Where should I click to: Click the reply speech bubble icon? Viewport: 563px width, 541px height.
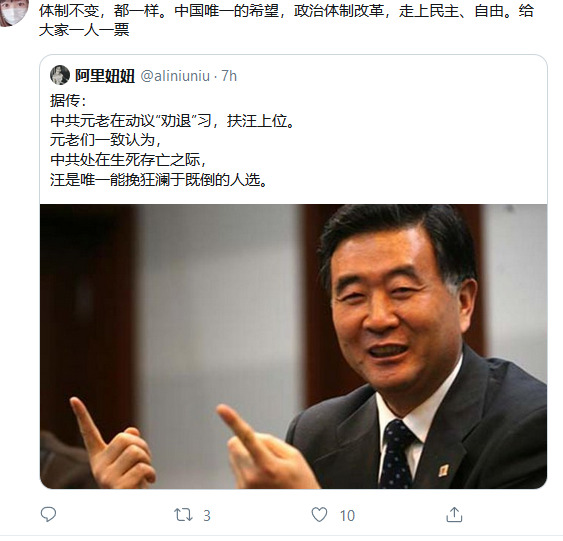pos(48,514)
